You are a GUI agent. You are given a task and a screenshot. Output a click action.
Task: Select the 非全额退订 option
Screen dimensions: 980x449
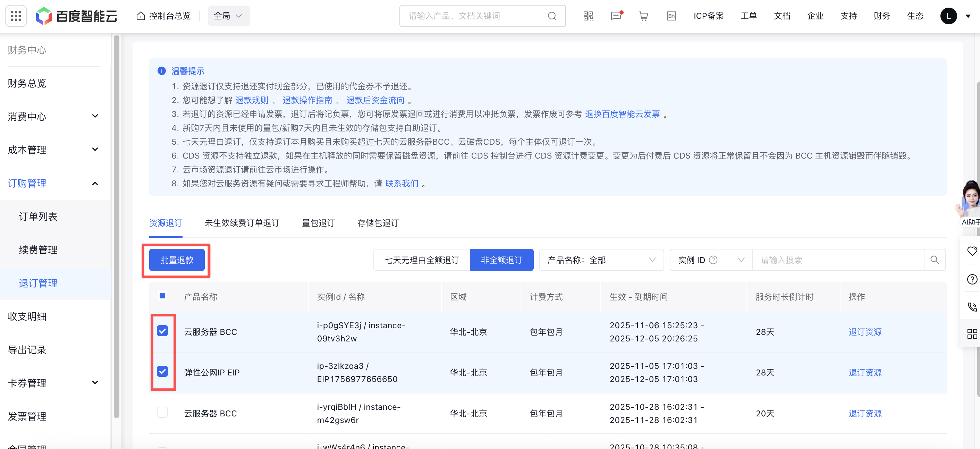[x=501, y=260]
